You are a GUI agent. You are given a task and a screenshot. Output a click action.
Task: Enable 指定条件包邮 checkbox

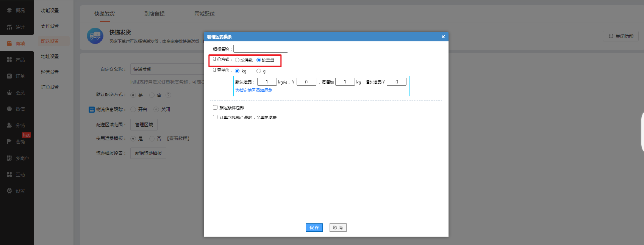coord(215,107)
